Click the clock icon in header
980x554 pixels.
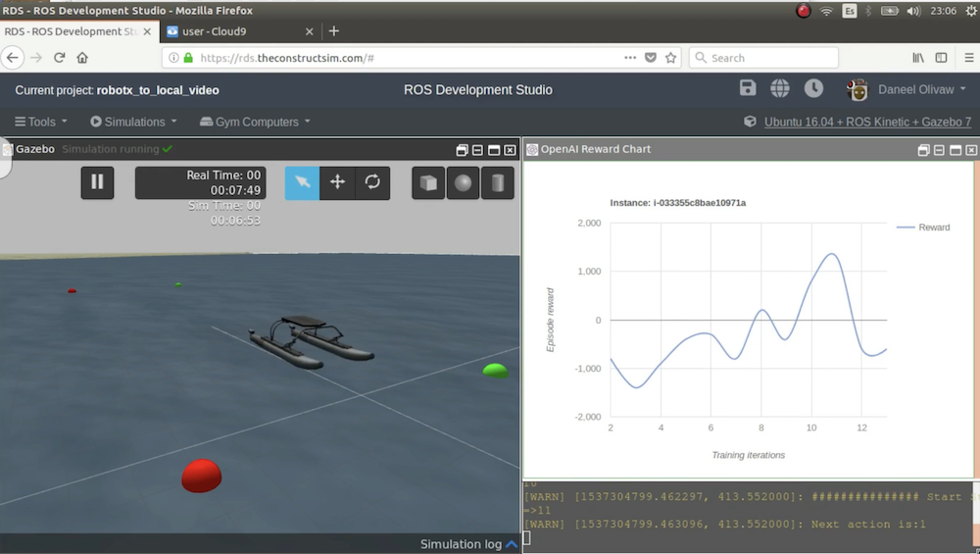pos(813,89)
